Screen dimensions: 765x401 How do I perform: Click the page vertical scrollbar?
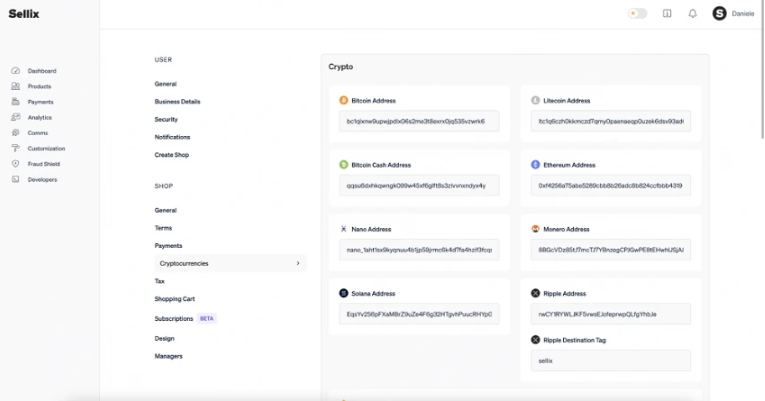point(763,69)
